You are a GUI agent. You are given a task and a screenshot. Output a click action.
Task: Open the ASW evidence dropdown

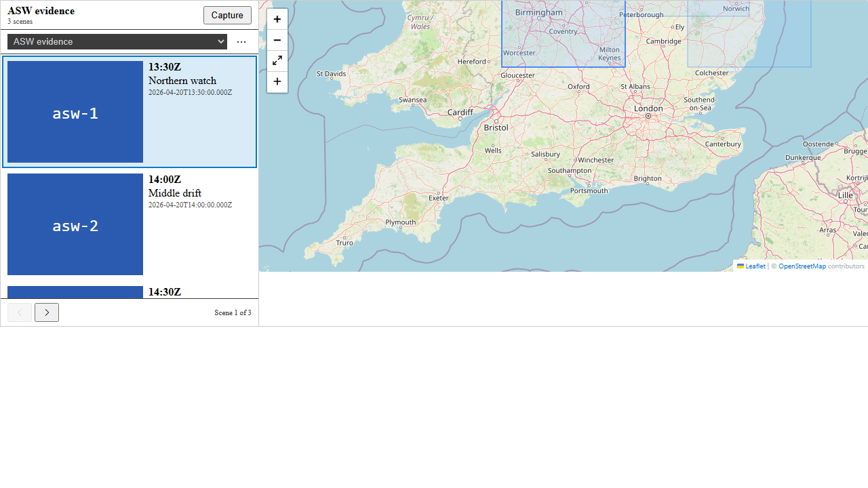tap(117, 42)
